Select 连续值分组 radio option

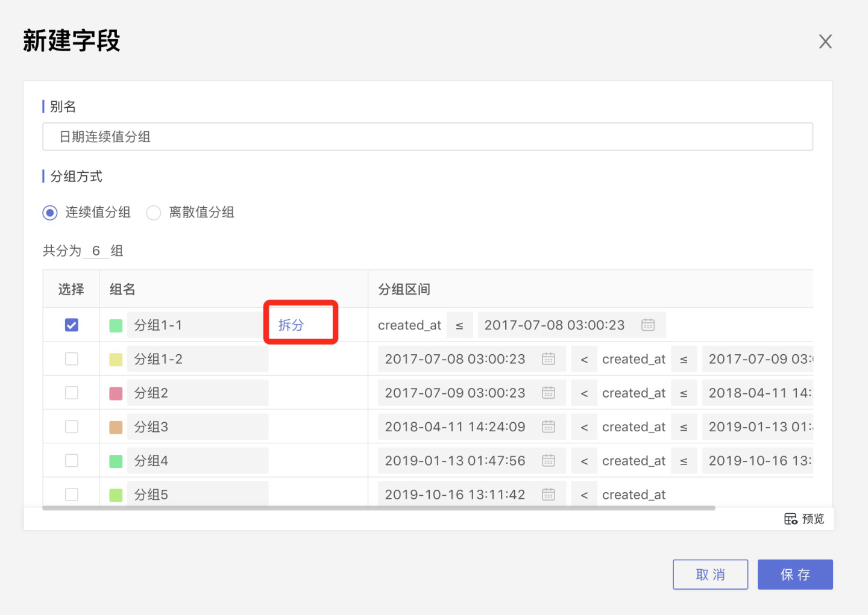50,213
